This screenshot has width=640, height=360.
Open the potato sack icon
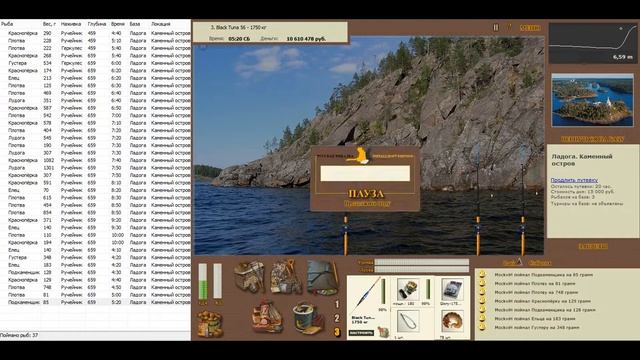pos(210,324)
